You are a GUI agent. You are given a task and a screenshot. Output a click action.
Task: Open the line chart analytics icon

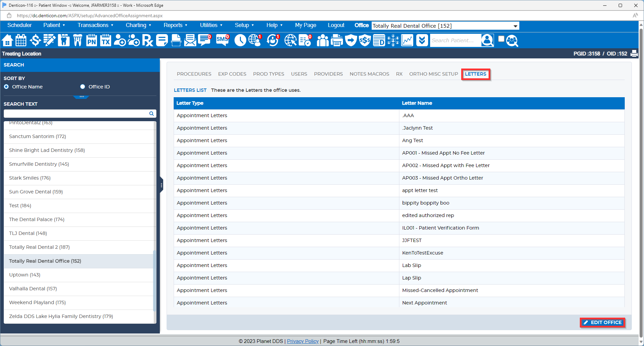pos(407,41)
